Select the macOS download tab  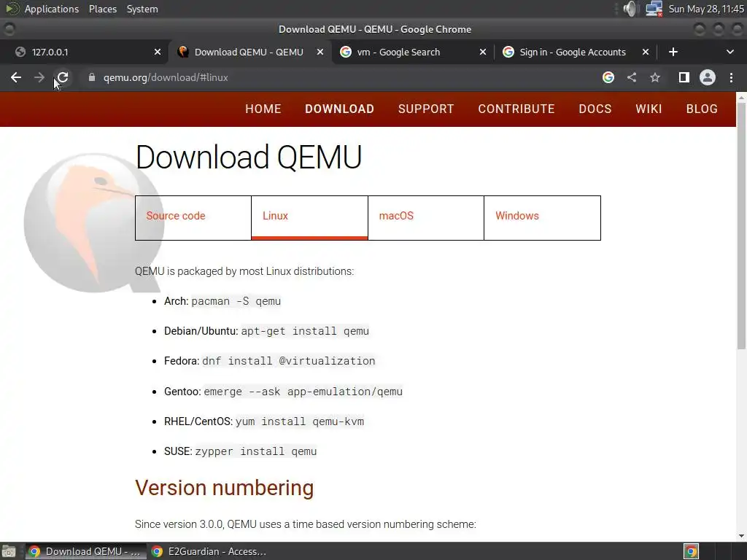tap(426, 217)
